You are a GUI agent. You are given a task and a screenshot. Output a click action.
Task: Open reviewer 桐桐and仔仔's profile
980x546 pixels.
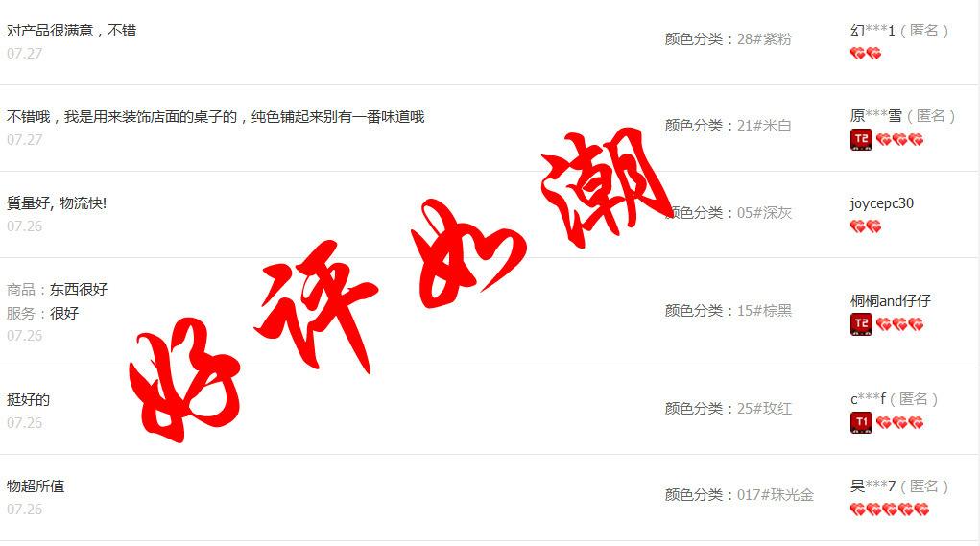coord(891,301)
